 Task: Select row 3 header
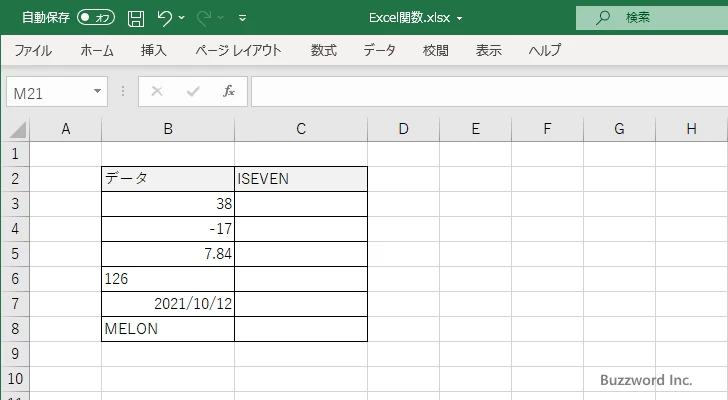(15, 204)
